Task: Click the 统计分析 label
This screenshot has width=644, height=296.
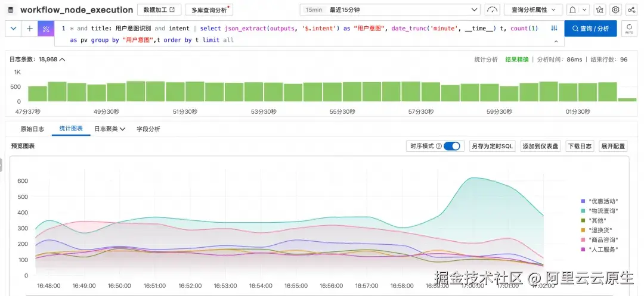Action: [486, 60]
